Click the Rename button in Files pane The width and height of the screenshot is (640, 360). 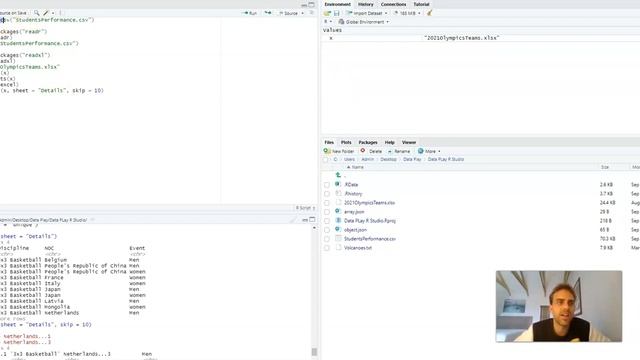398,151
